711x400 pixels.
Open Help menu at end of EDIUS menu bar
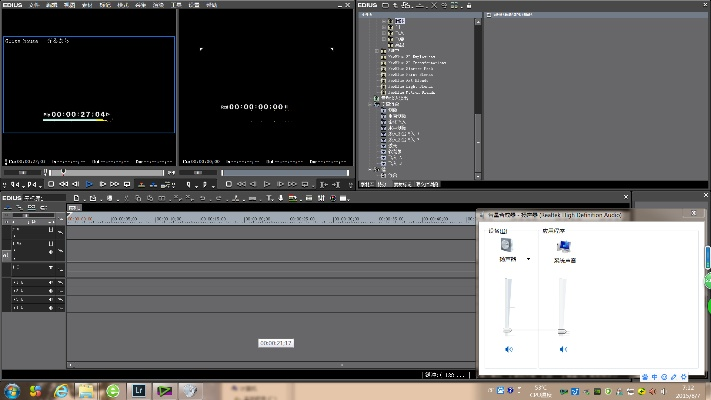211,5
